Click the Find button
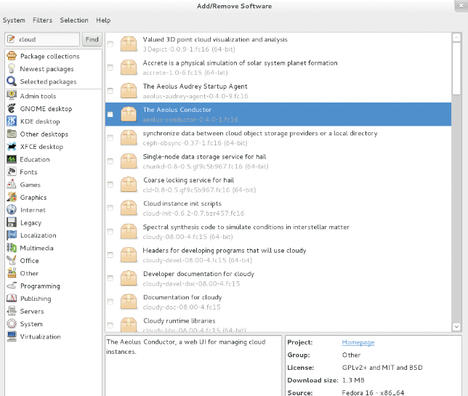The image size is (468, 396). (92, 39)
